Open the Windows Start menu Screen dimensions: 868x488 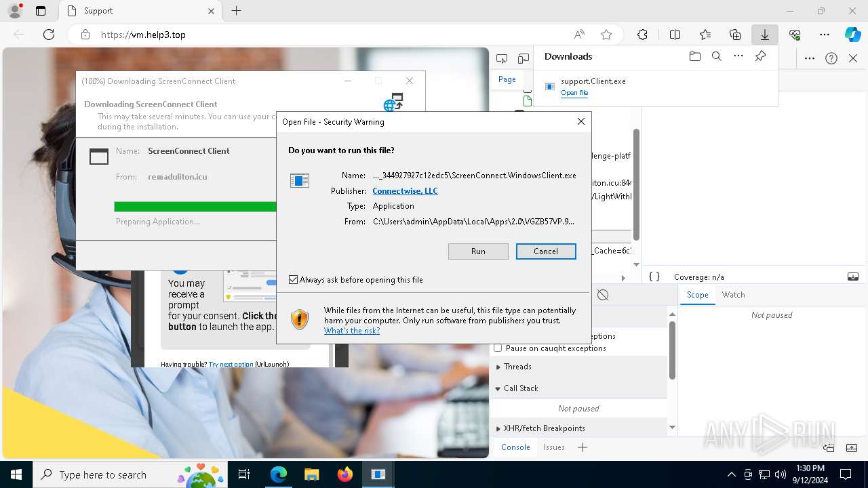tap(16, 474)
